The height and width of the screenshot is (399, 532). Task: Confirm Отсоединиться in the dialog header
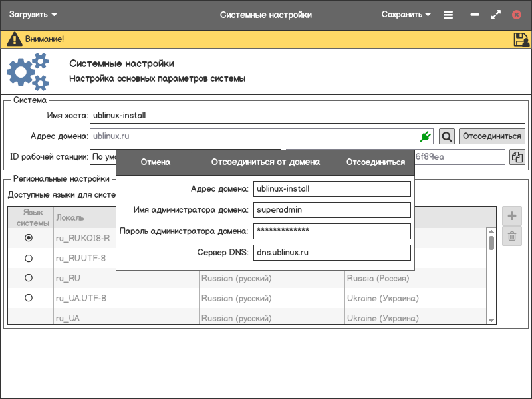pos(376,162)
